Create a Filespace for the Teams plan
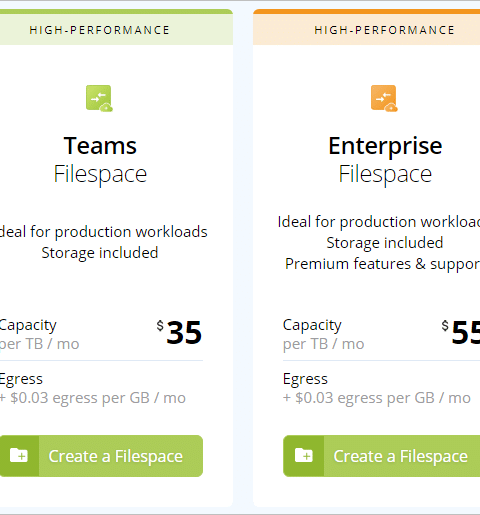The width and height of the screenshot is (480, 515). [101, 456]
